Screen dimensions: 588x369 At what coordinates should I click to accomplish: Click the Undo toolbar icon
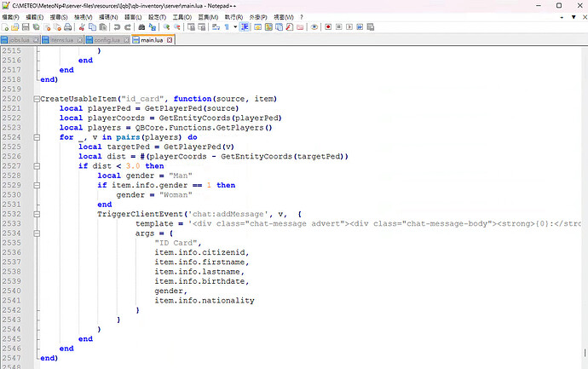(117, 27)
